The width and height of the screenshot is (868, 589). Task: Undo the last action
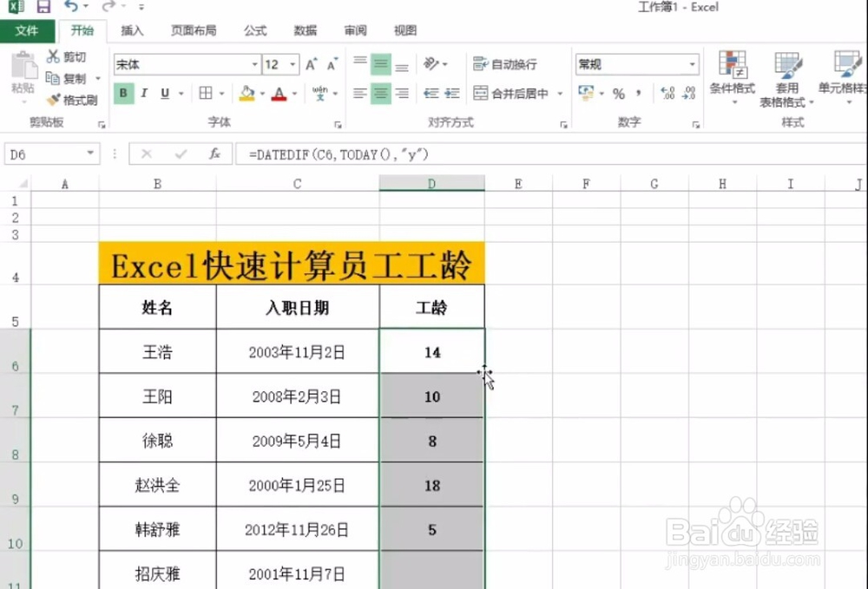71,6
